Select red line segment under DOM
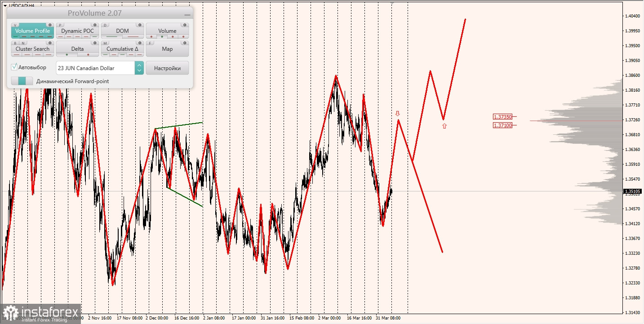The height and width of the screenshot is (324, 644). click(x=133, y=36)
